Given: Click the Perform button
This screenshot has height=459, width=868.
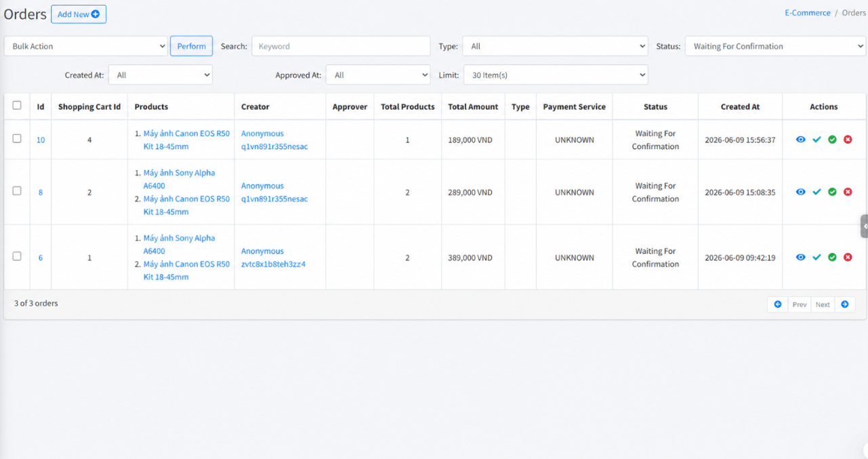Looking at the screenshot, I should click(x=192, y=46).
